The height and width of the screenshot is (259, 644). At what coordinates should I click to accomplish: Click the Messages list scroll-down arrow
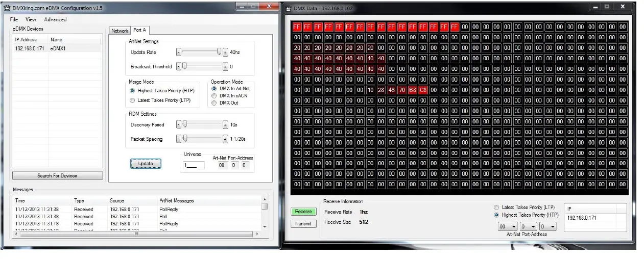tap(265, 226)
